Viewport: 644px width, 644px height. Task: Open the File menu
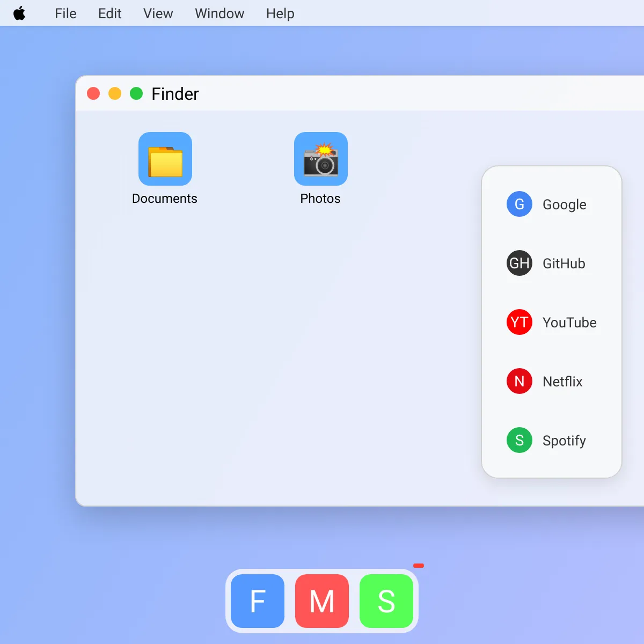[x=65, y=13]
